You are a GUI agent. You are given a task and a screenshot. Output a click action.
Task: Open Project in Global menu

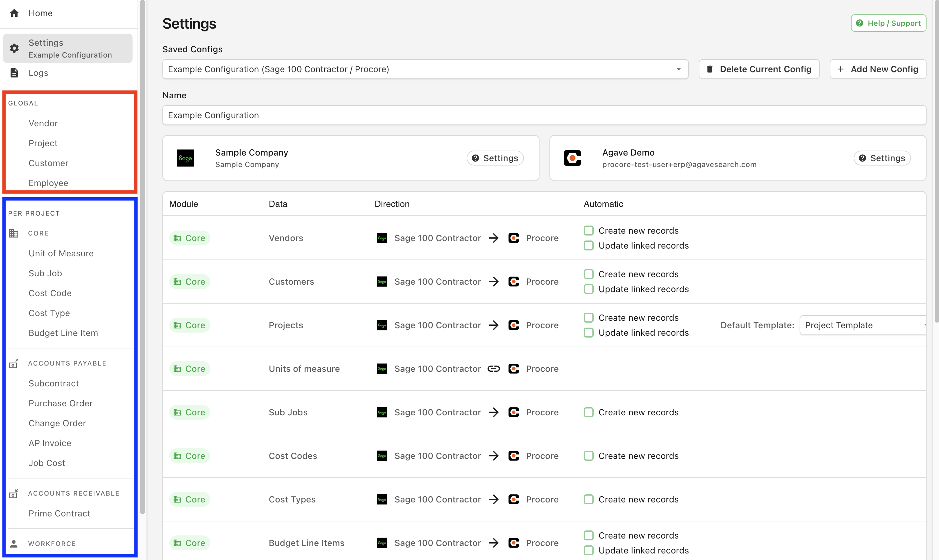point(43,143)
